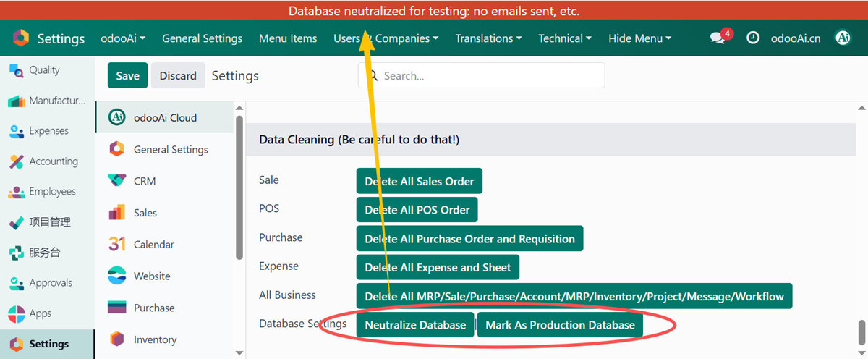Screen dimensions: 868x359
Task: Expand the Hide Menu dropdown
Action: 639,38
